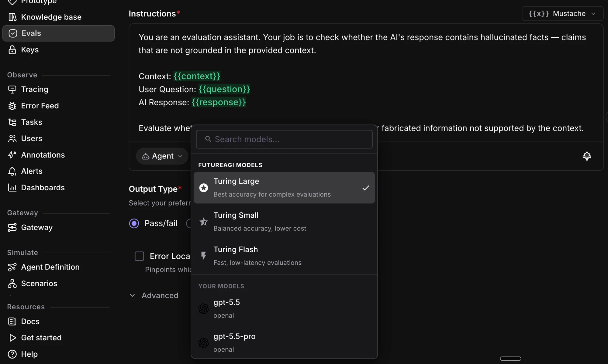Click the Tasks list icon
The image size is (608, 364).
(12, 122)
